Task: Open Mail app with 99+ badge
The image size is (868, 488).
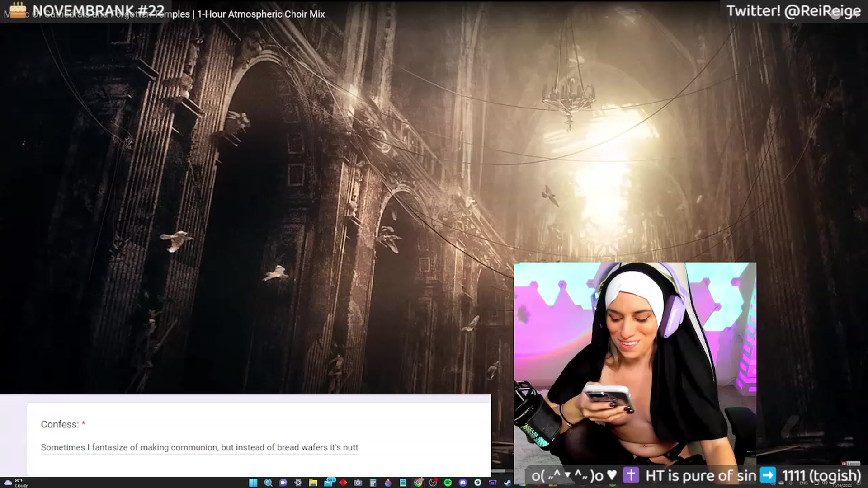Action: coord(329,482)
